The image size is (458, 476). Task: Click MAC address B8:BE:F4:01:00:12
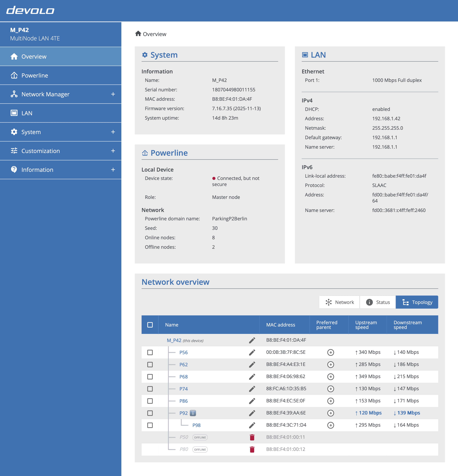tap(286, 449)
